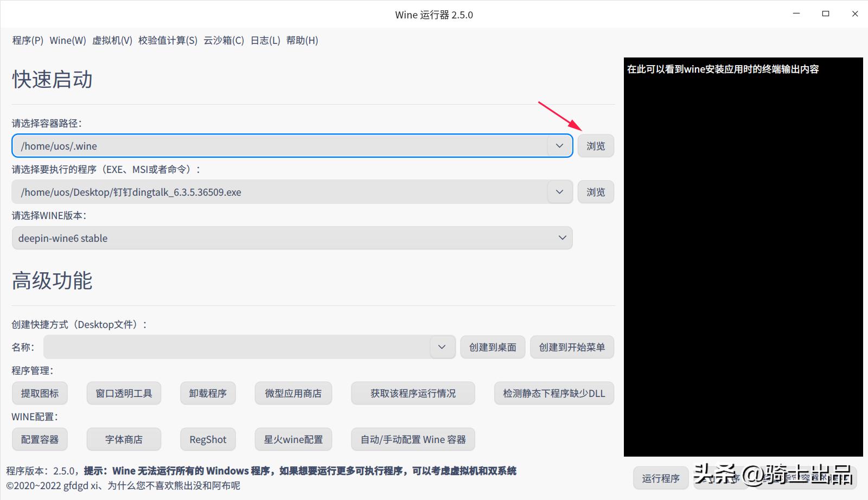Screen dimensions: 868x500
Task: Open the Wine(W) menu
Action: point(67,40)
